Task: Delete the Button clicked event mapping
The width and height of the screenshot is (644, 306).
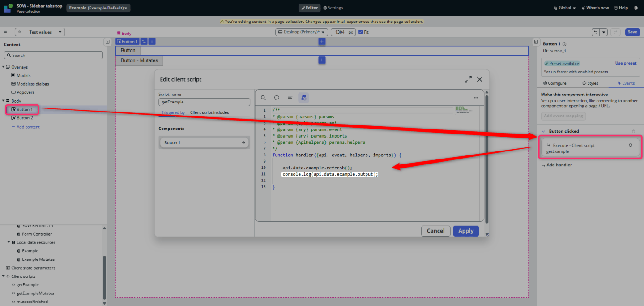Action: (x=633, y=131)
